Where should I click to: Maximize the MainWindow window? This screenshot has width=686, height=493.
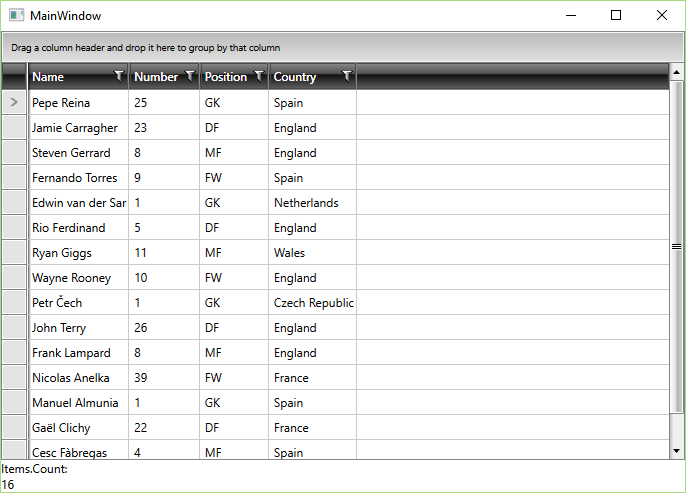615,16
